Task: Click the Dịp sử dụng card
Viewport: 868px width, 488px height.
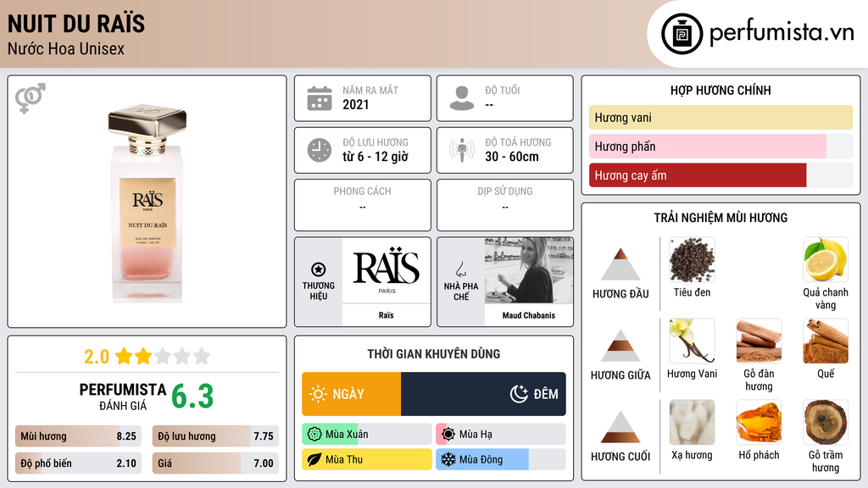Action: point(505,205)
